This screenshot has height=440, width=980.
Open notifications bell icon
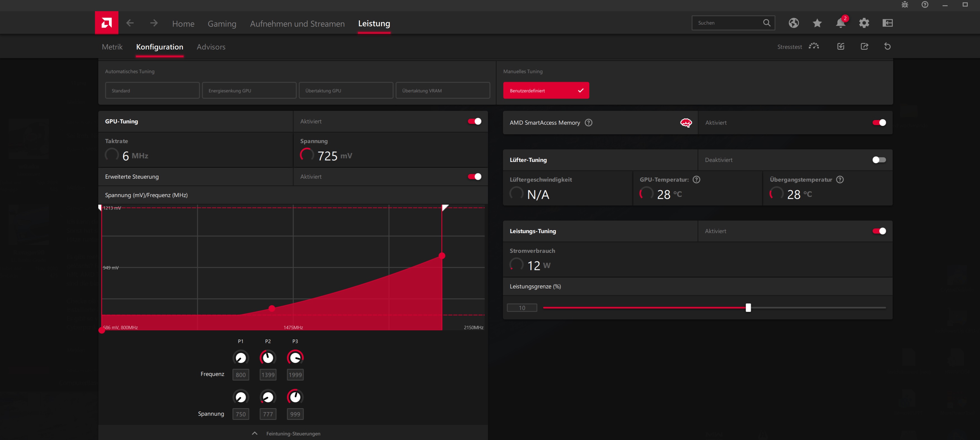click(x=840, y=23)
